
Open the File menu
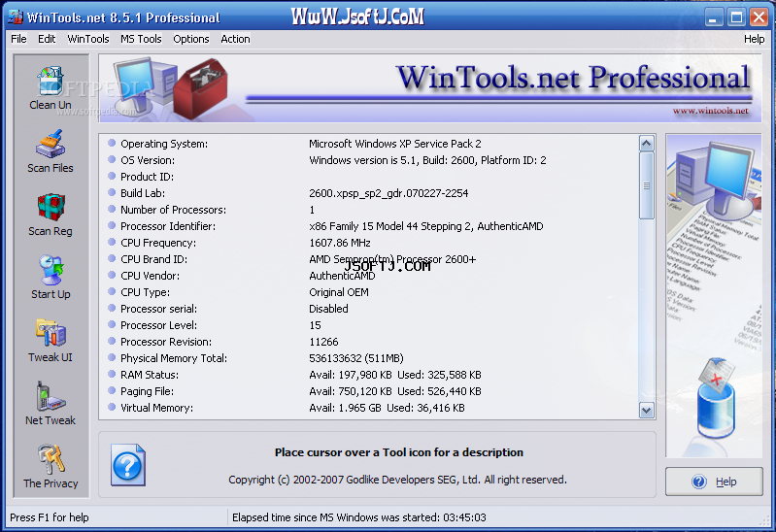18,39
